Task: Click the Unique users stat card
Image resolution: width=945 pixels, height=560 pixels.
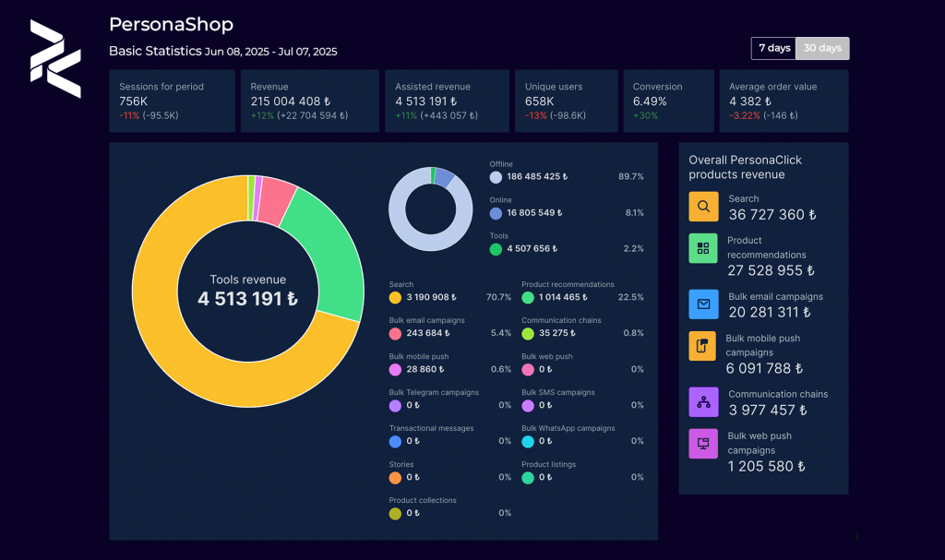Action: pos(566,101)
